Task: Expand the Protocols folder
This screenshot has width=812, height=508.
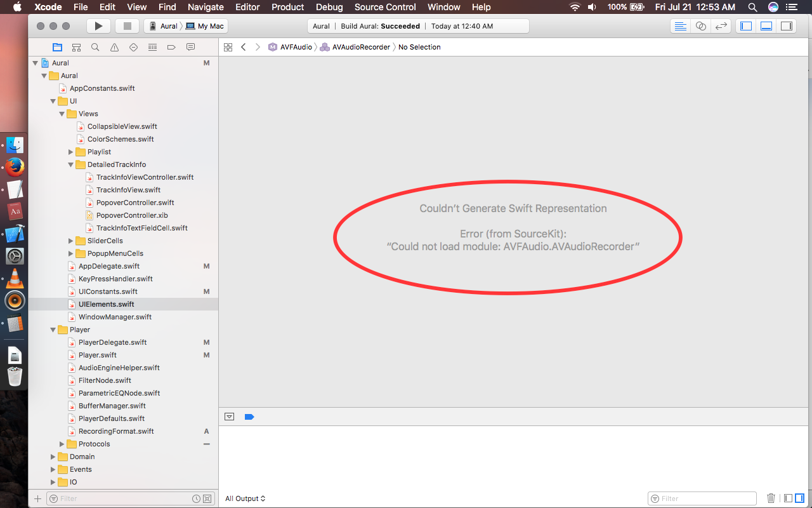Action: pyautogui.click(x=62, y=444)
